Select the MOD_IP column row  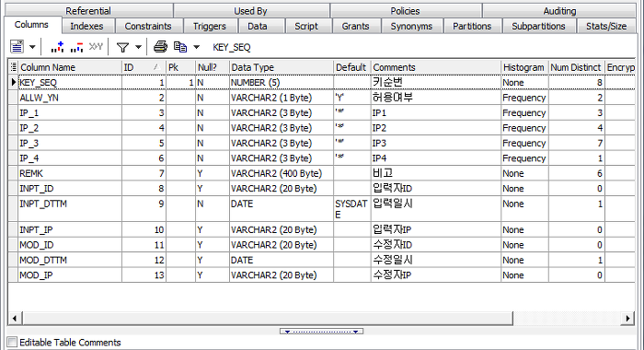pos(322,275)
